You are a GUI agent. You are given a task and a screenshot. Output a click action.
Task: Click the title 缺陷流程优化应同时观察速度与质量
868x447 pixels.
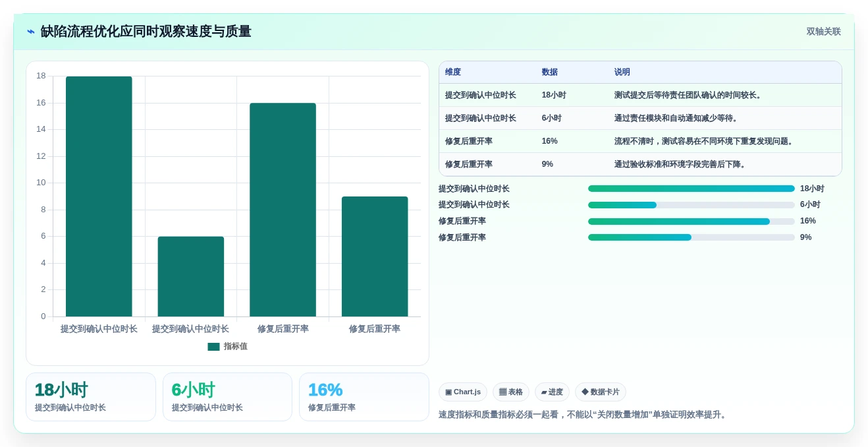(146, 32)
